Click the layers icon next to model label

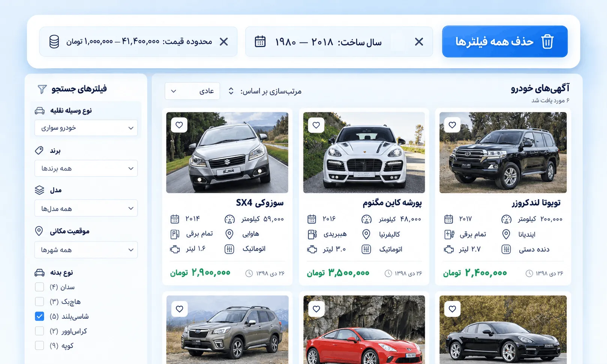(39, 190)
